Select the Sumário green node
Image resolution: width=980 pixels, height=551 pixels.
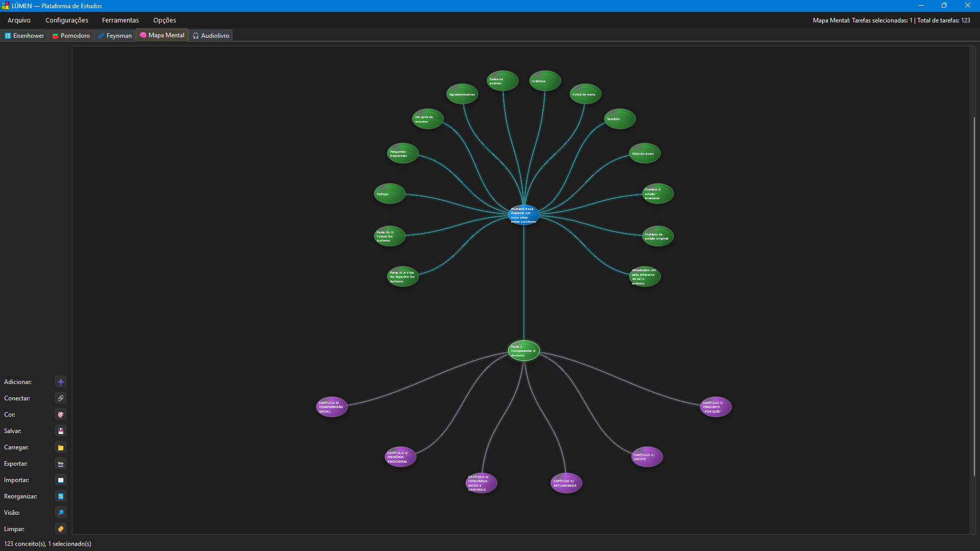coord(619,119)
